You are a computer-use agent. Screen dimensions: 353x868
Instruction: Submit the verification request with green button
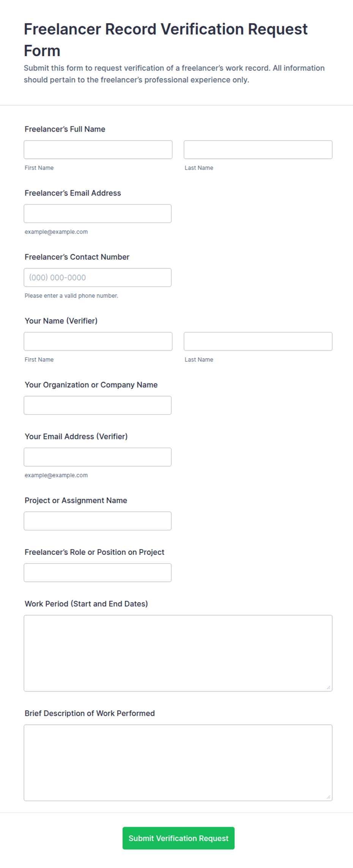[x=178, y=838]
